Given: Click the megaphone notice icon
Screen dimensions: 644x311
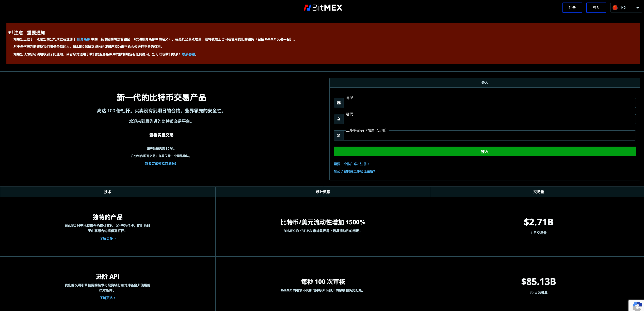Looking at the screenshot, I should coord(10,33).
